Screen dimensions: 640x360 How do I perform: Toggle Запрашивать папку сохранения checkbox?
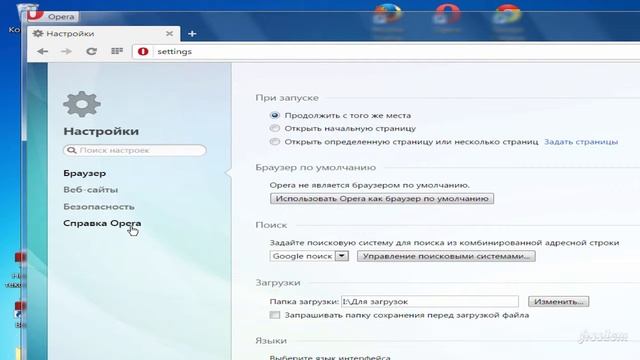point(275,315)
